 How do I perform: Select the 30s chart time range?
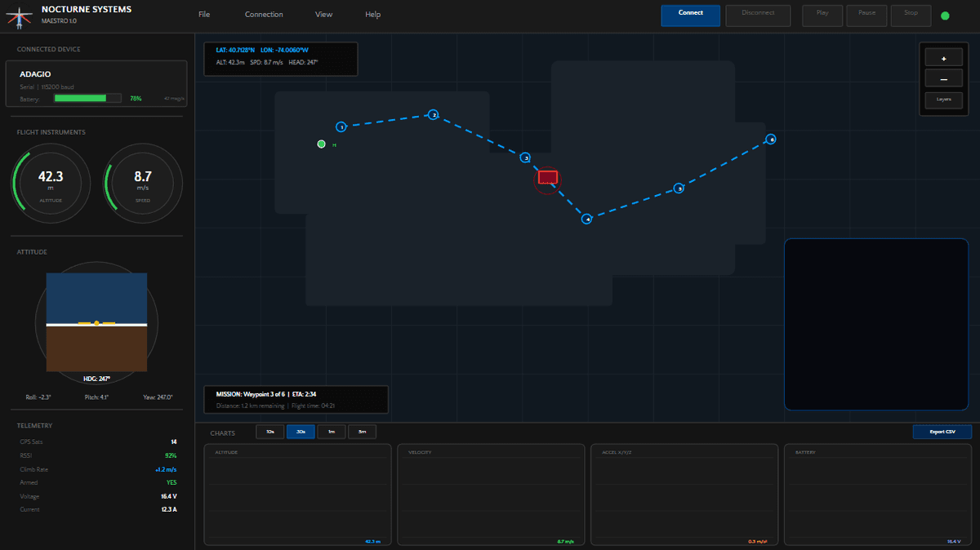coord(301,432)
